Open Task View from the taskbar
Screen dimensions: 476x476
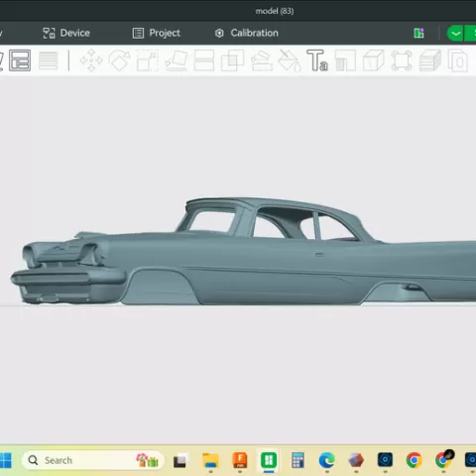tap(179, 461)
